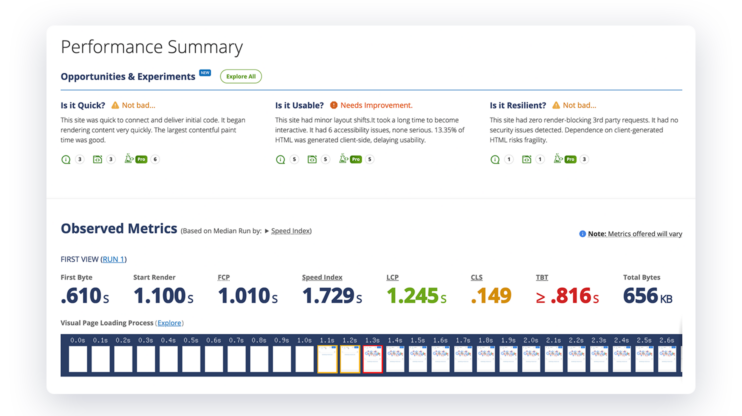Click the tips icon under Is it Quick
Screen dimensions: 742x416
point(97,159)
